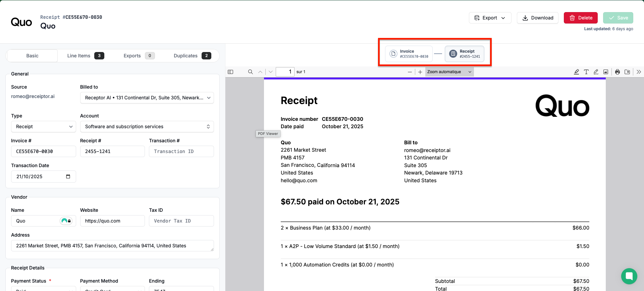Click the $66.00 line amount
Viewport: 644px width, 291px height.
click(581, 228)
